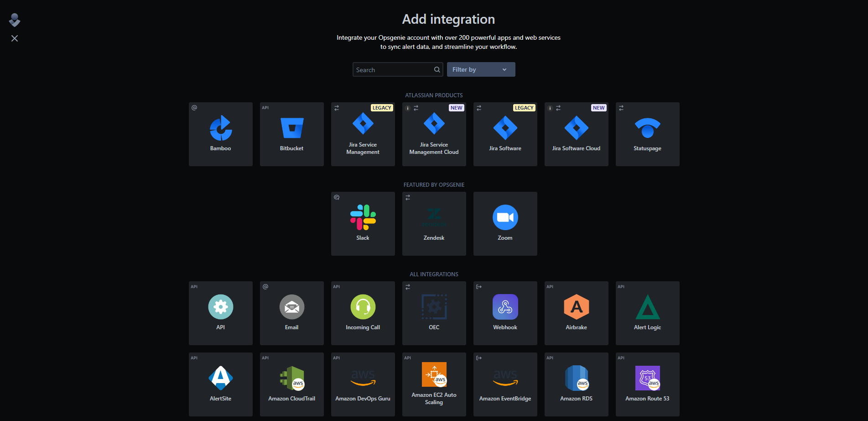Select the Slack integration
Viewport: 868px width, 421px height.
(x=363, y=218)
